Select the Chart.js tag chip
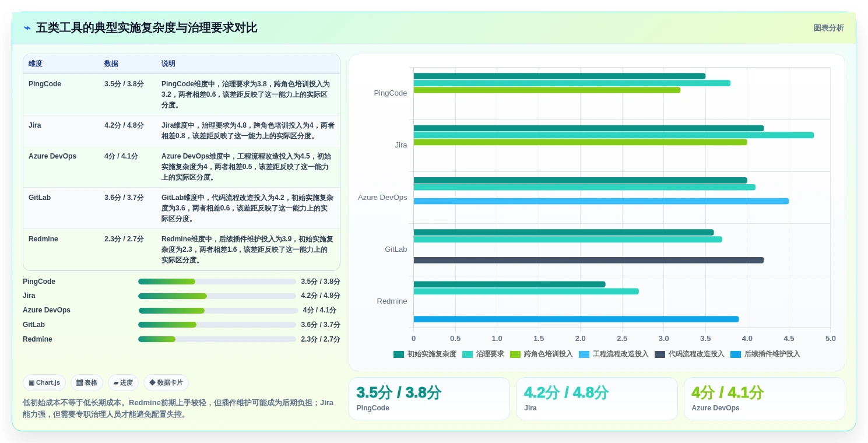Viewport: 868px width, 443px height. point(44,383)
